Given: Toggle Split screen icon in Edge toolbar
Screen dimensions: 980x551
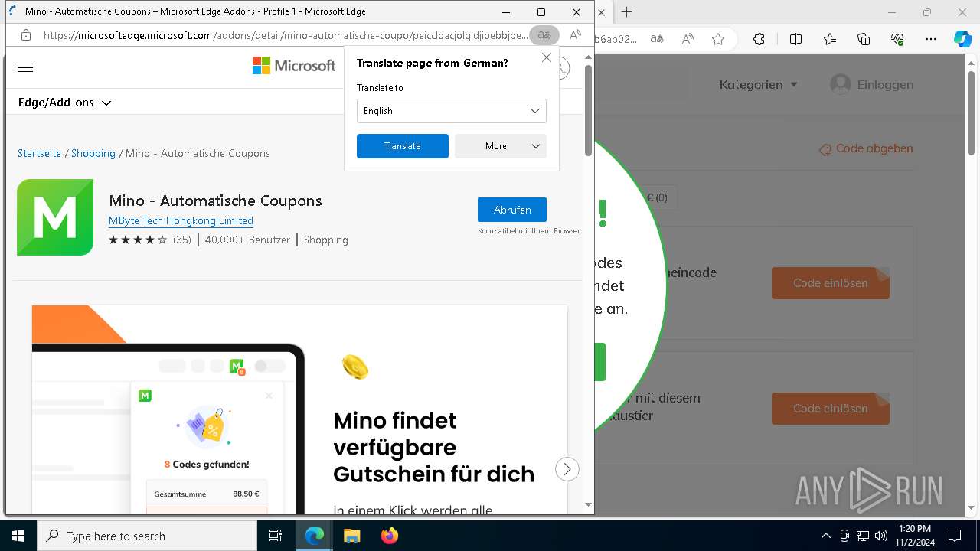Looking at the screenshot, I should pos(795,39).
